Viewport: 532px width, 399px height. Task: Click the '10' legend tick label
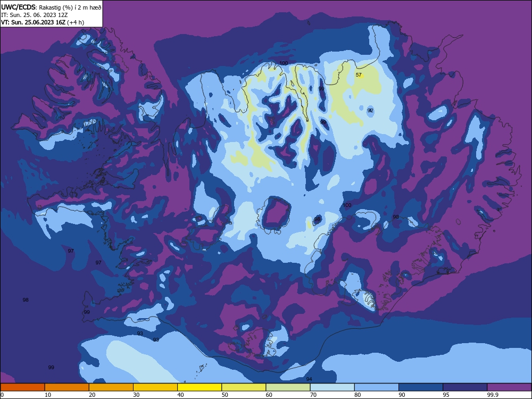48,395
